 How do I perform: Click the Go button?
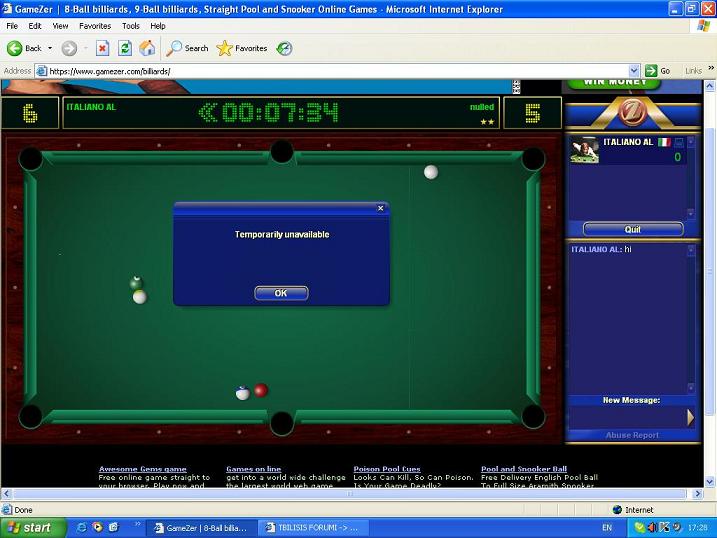pos(658,71)
